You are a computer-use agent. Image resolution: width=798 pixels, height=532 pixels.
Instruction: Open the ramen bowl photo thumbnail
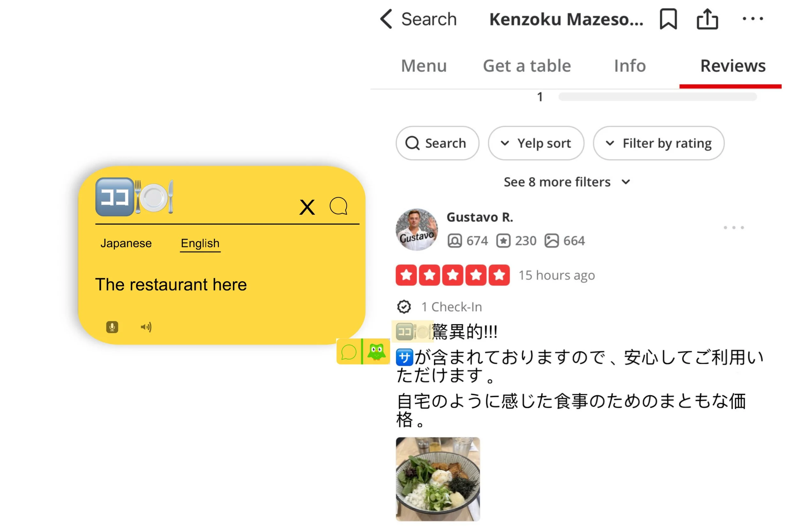[438, 479]
